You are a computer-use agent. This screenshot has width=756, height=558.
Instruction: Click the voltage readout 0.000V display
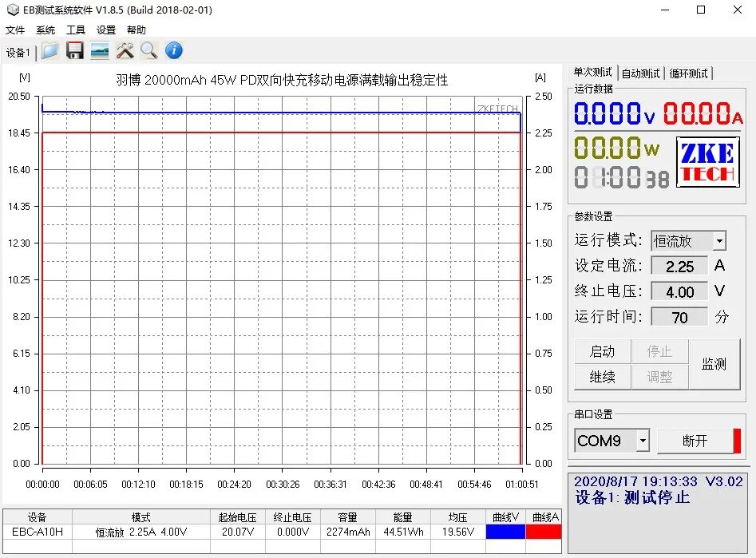coord(615,114)
